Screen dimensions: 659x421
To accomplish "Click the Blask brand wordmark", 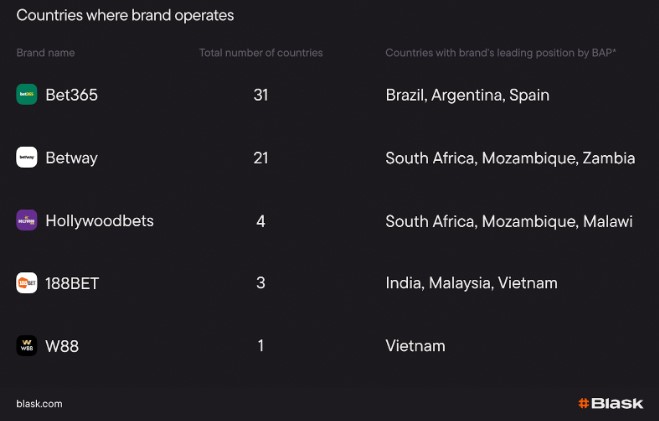I will pos(617,403).
